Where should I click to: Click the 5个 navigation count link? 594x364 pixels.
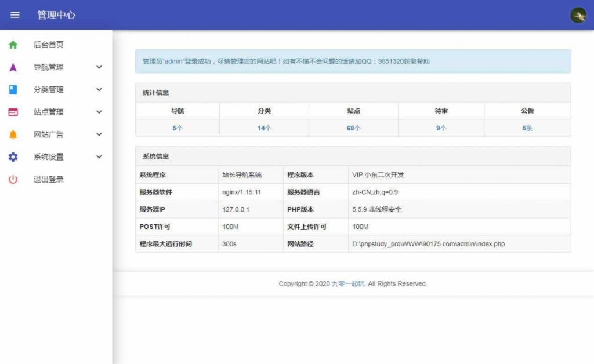[x=178, y=128]
